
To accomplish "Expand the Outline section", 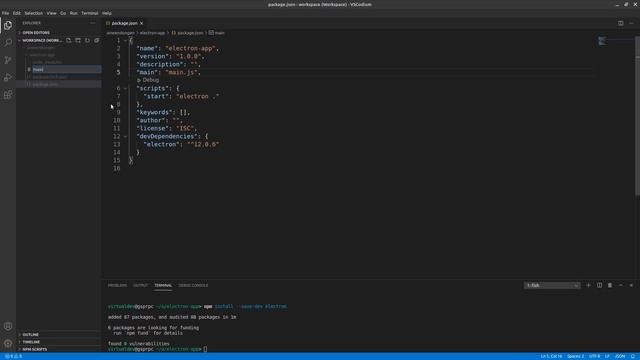I will click(x=31, y=335).
